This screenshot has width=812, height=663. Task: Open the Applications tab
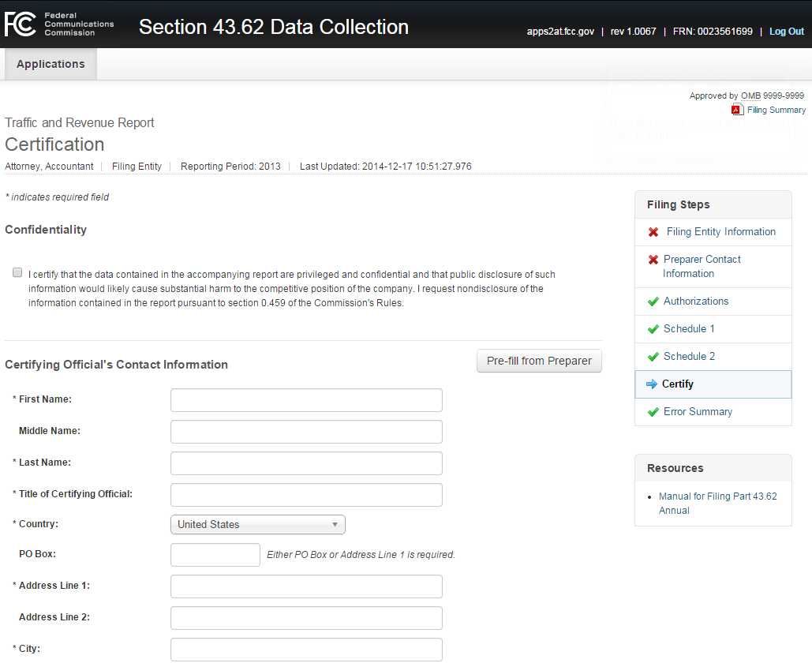[51, 64]
